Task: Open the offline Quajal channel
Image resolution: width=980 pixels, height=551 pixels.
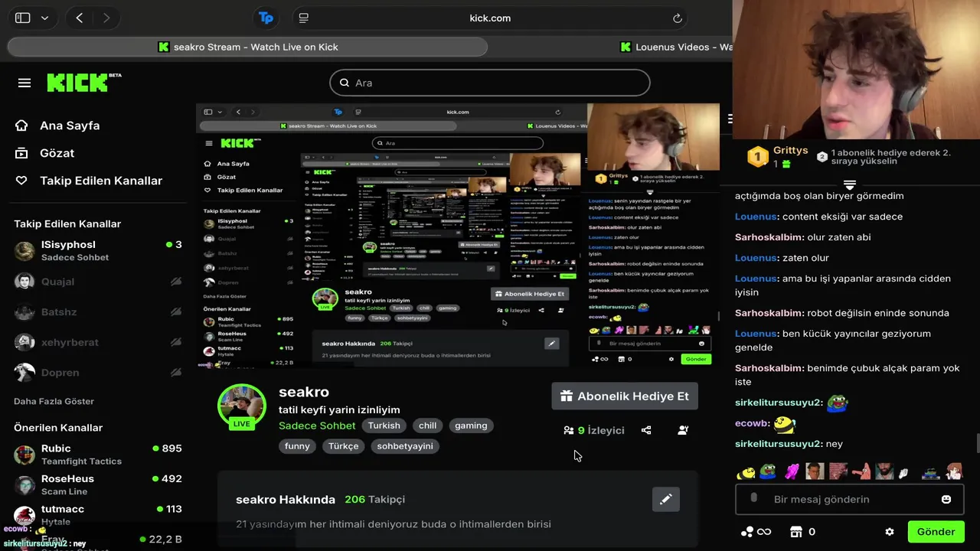Action: (98, 281)
